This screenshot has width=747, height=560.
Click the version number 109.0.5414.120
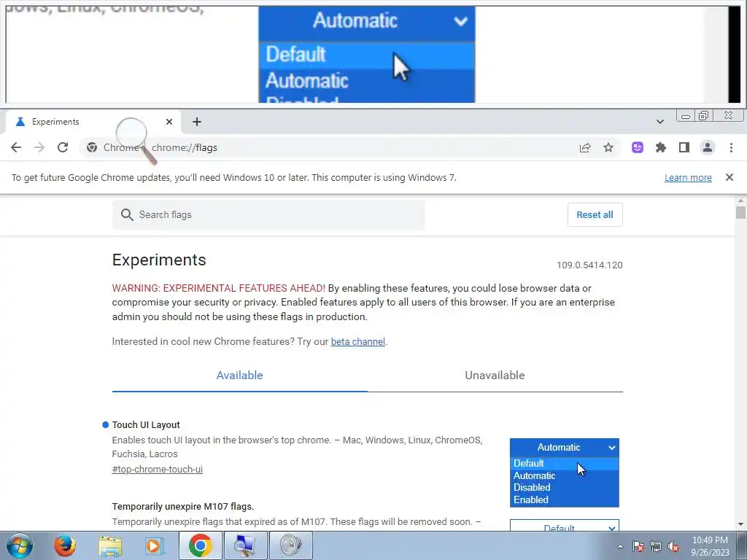(589, 265)
